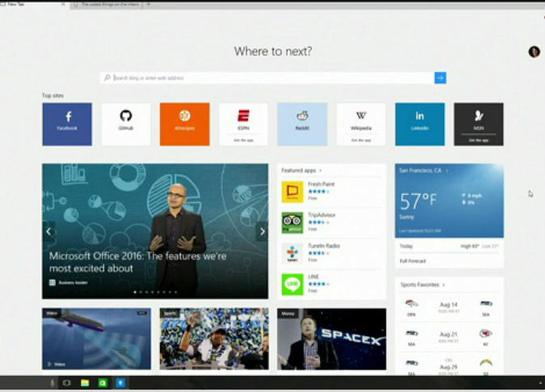This screenshot has height=392, width=545.
Task: Click the Kansas City Chiefs logo
Action: point(485,334)
